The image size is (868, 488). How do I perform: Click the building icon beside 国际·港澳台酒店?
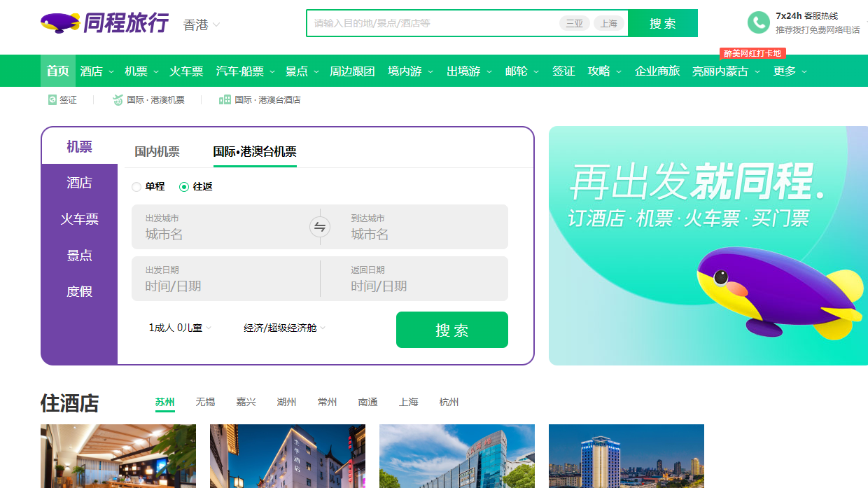tap(225, 99)
